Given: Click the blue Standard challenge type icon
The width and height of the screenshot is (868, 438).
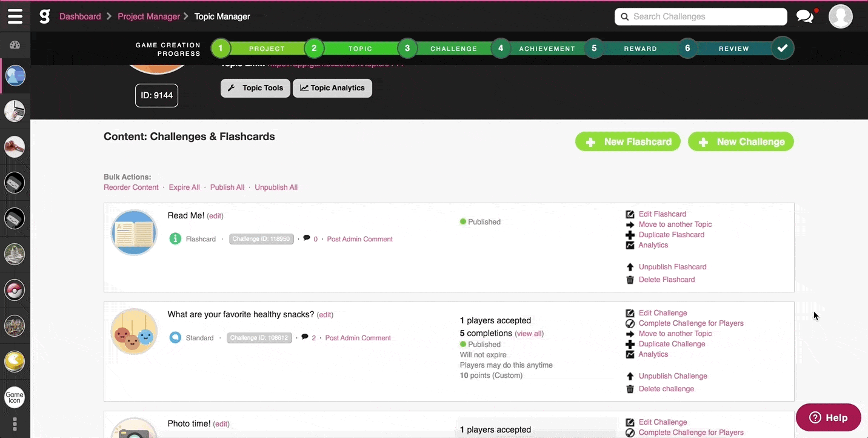Looking at the screenshot, I should (175, 338).
